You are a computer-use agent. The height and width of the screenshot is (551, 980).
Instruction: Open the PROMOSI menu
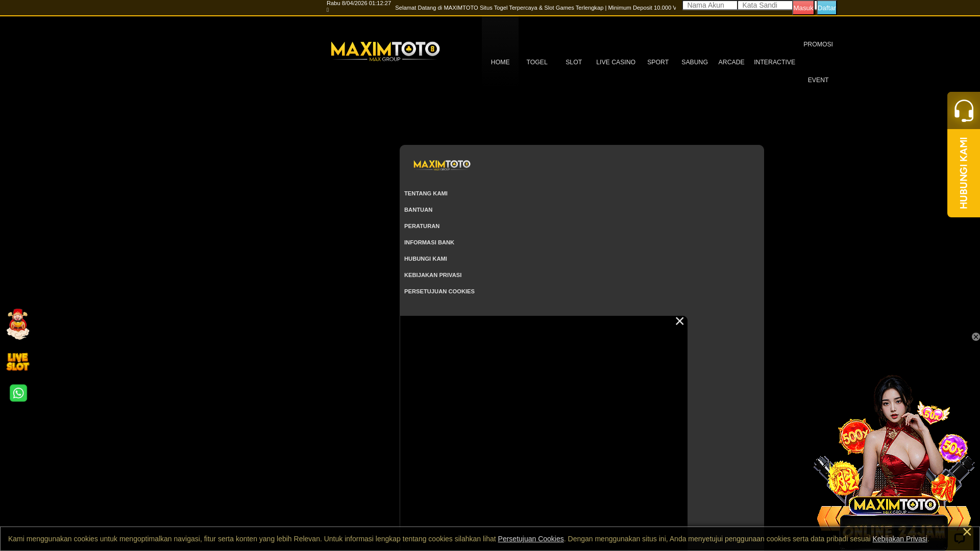pos(818,44)
